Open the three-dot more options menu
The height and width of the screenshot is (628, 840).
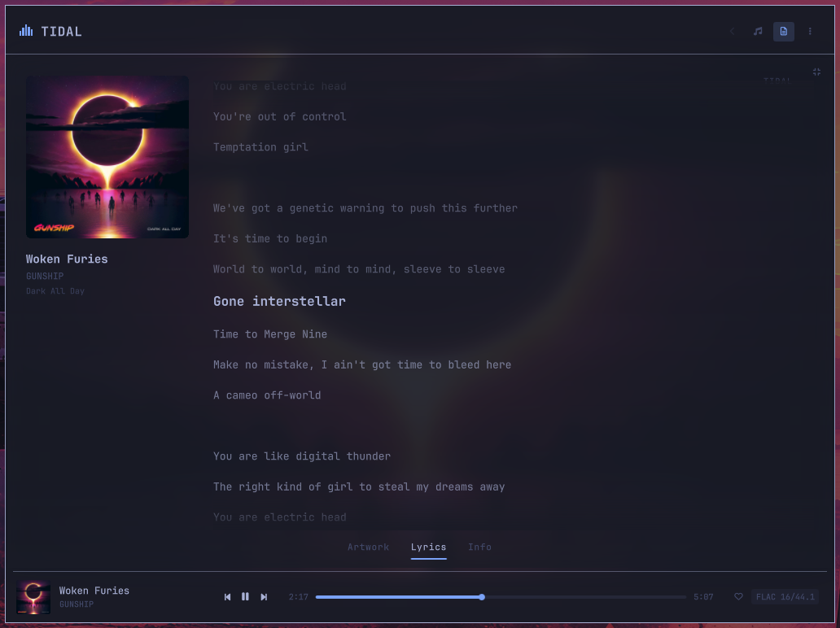coord(809,32)
